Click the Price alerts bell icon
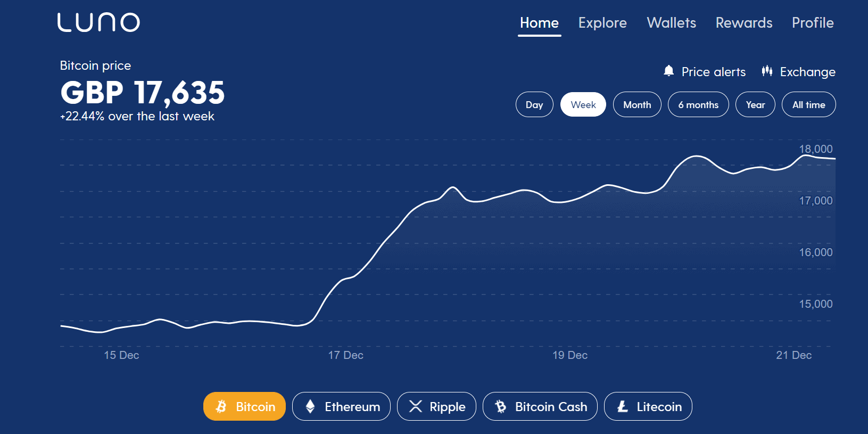The height and width of the screenshot is (434, 868). click(x=669, y=71)
